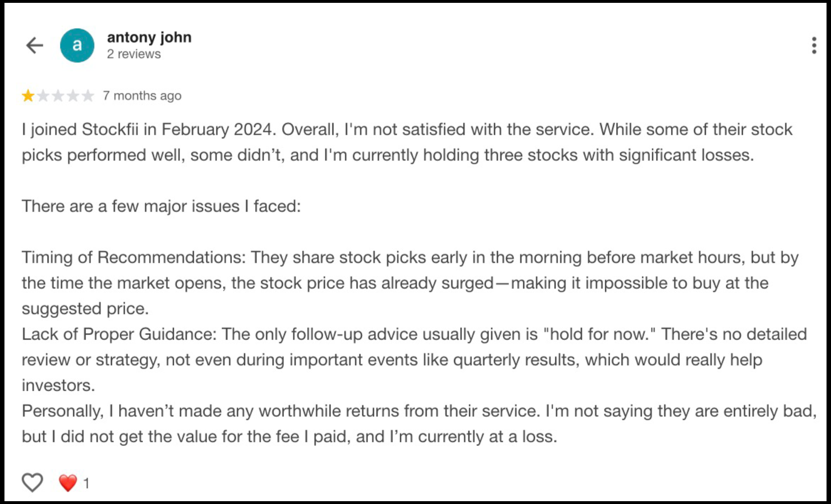Click the "7 months ago" timestamp

[x=142, y=96]
